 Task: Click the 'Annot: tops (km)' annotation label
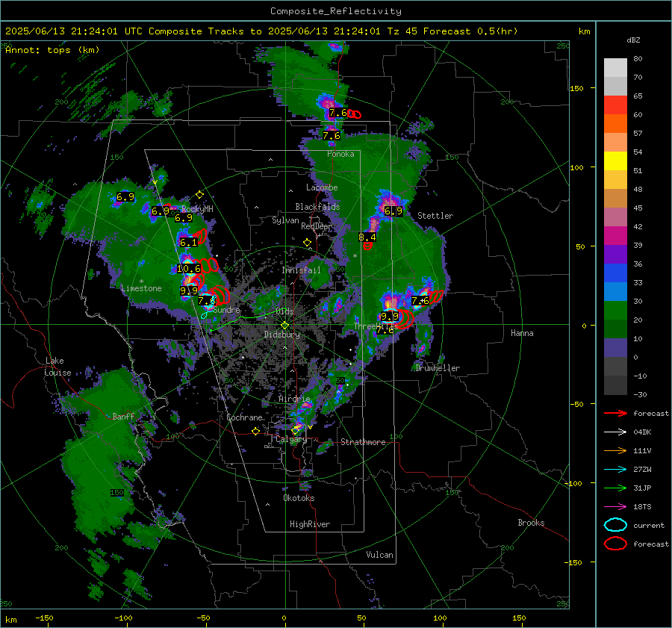point(52,50)
